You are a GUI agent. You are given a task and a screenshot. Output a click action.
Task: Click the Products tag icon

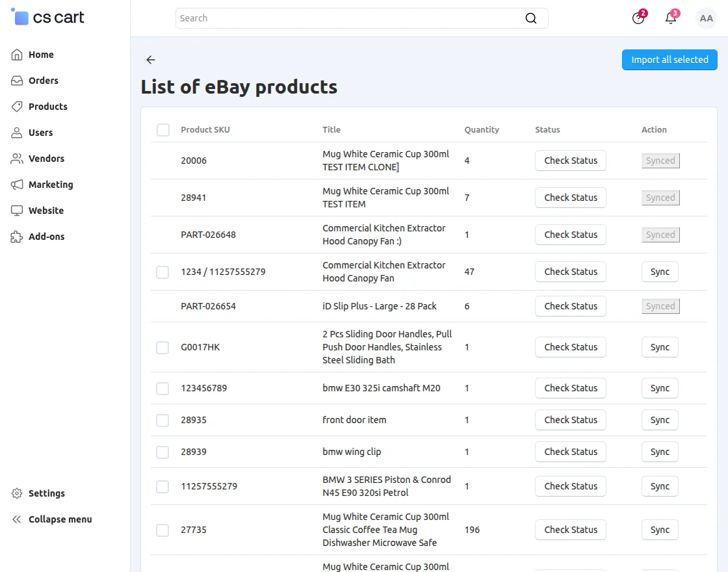click(x=17, y=107)
